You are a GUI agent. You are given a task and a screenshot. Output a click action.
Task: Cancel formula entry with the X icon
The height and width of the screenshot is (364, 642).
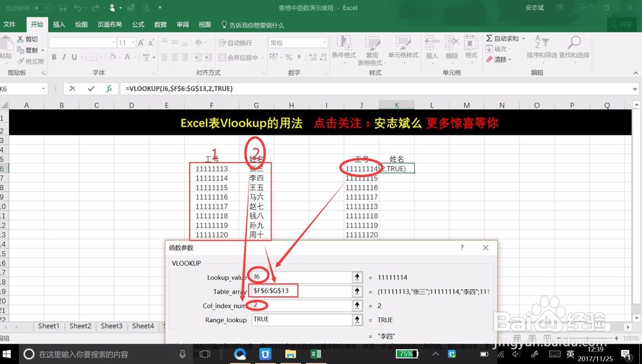coord(73,89)
